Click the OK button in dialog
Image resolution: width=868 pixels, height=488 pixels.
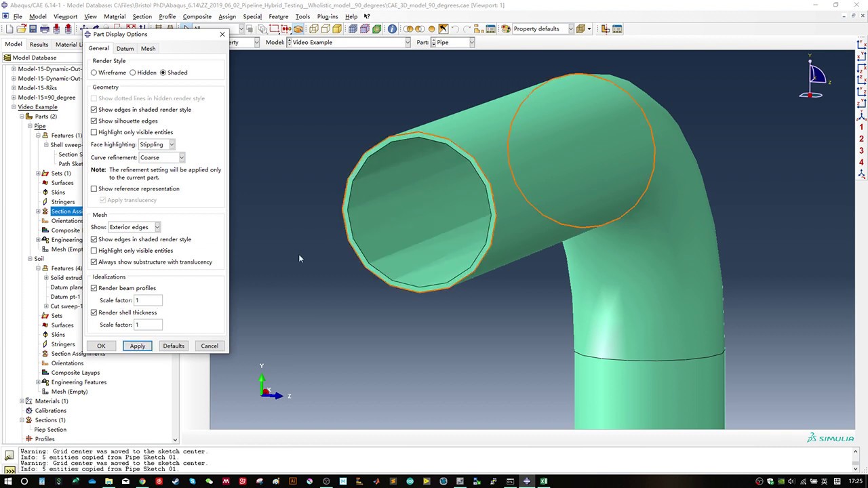101,346
